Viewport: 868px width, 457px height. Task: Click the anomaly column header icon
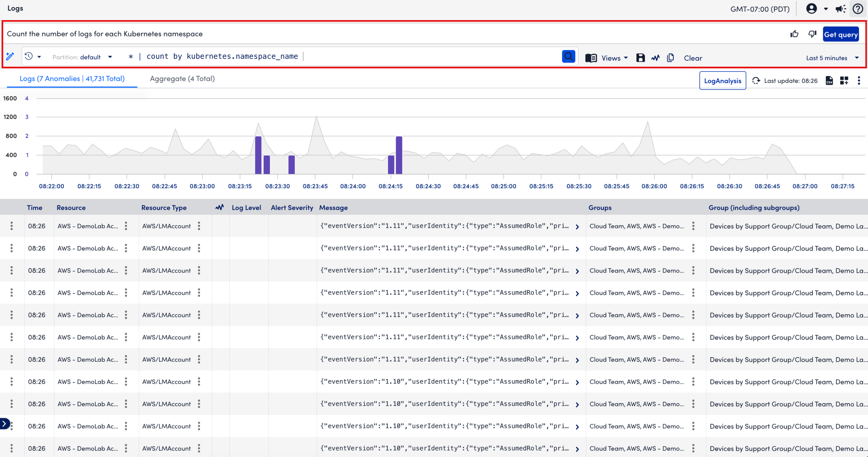[220, 207]
